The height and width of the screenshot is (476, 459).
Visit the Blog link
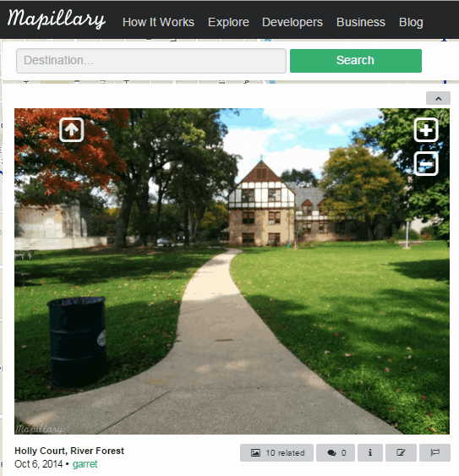point(411,22)
